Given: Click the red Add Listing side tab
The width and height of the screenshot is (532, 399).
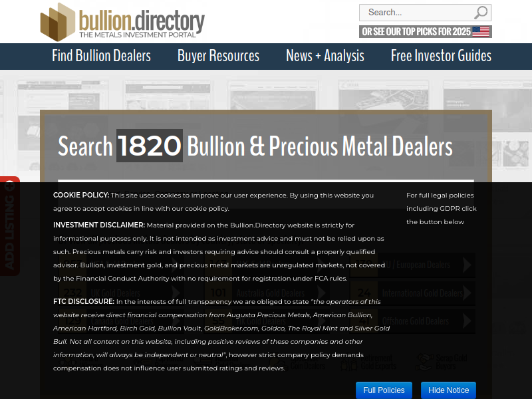Looking at the screenshot, I should [x=9, y=226].
